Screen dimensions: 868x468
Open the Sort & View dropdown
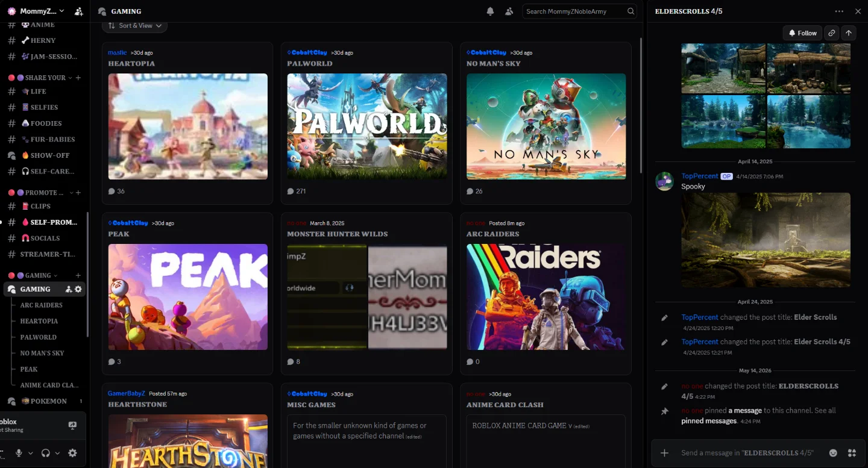coord(135,26)
